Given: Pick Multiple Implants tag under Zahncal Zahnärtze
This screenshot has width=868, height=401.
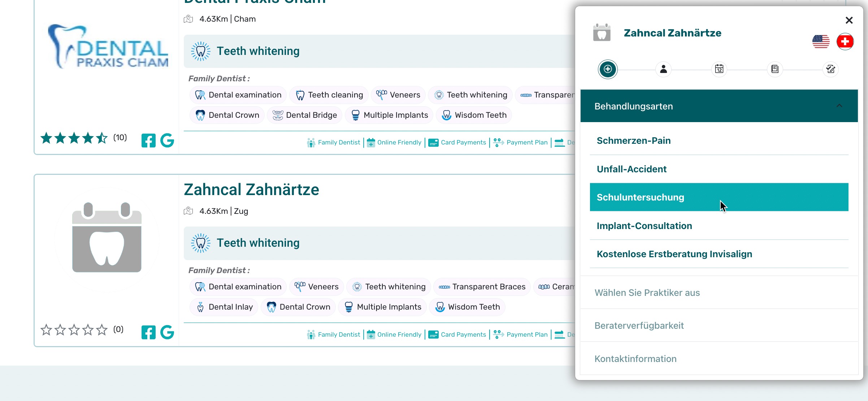Looking at the screenshot, I should [382, 307].
